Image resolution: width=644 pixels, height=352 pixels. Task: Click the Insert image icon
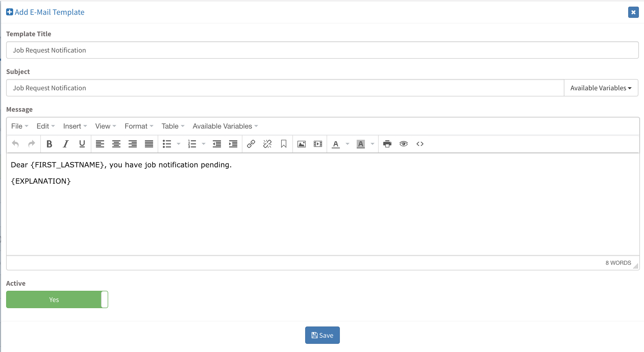coord(301,144)
